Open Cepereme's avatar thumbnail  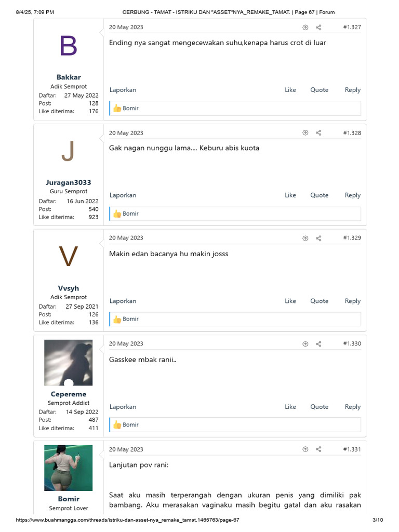click(69, 363)
